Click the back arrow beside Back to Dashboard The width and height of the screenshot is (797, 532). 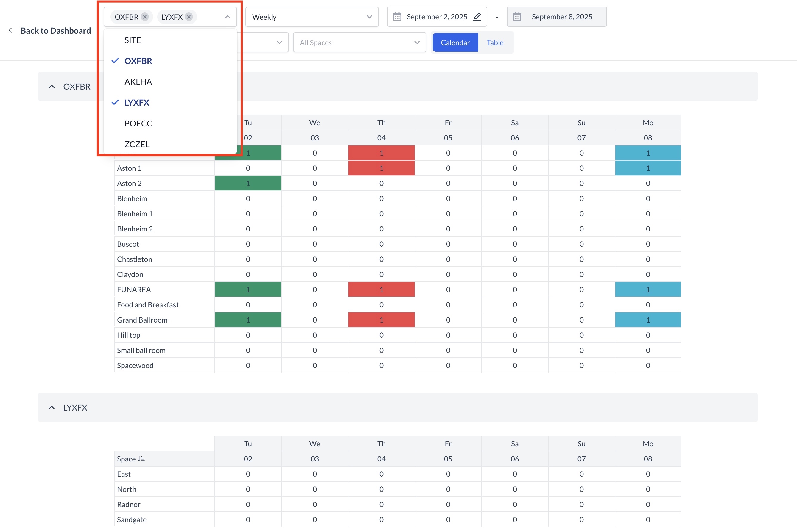tap(10, 31)
